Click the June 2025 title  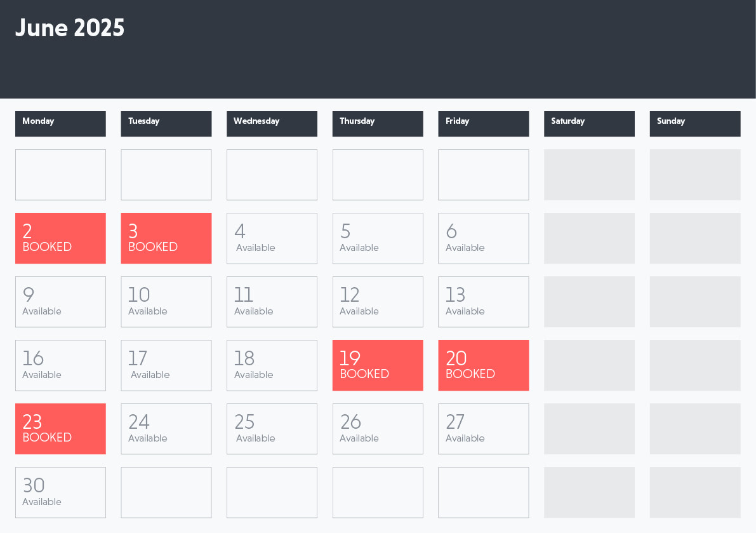tap(70, 28)
